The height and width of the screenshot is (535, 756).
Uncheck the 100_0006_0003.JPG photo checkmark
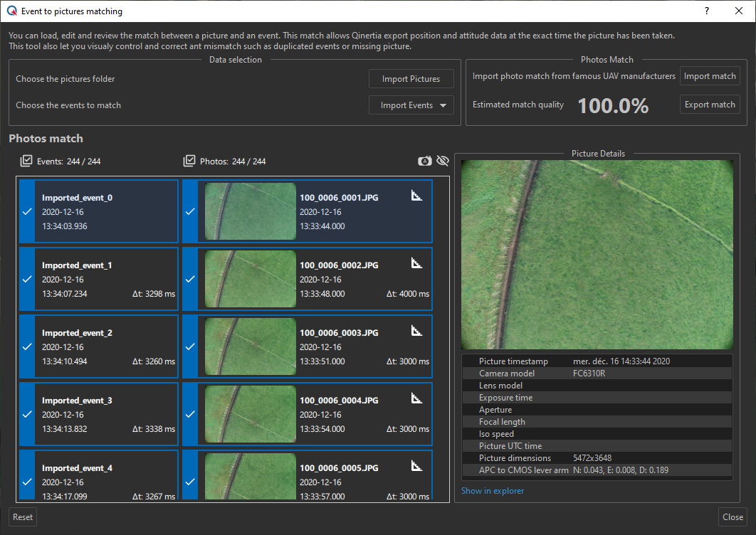tap(190, 347)
